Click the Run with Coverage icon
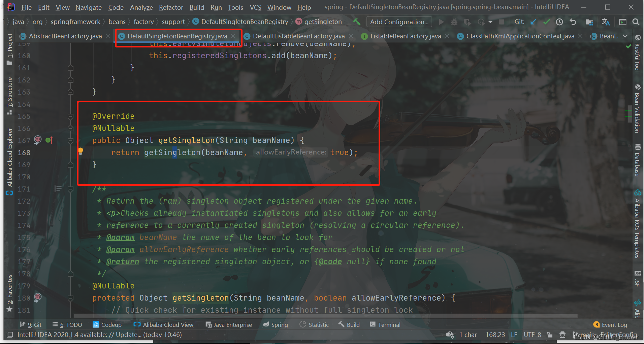Image resolution: width=644 pixels, height=344 pixels. (x=467, y=22)
